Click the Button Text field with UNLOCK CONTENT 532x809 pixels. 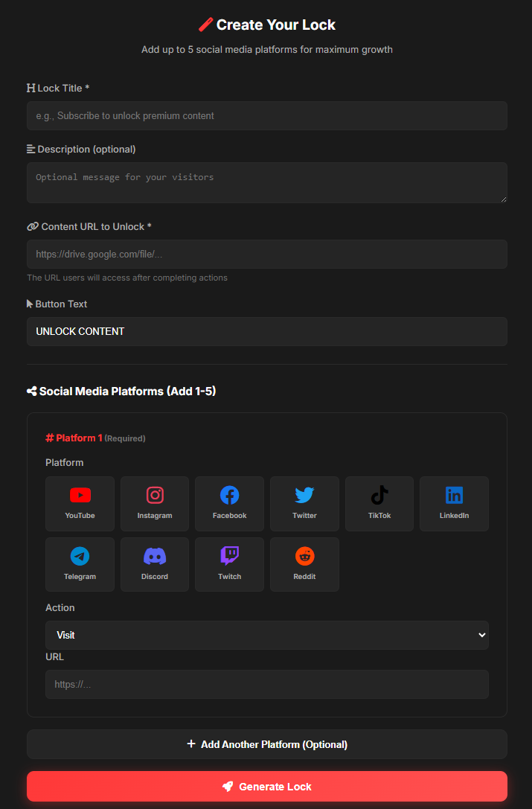point(266,331)
